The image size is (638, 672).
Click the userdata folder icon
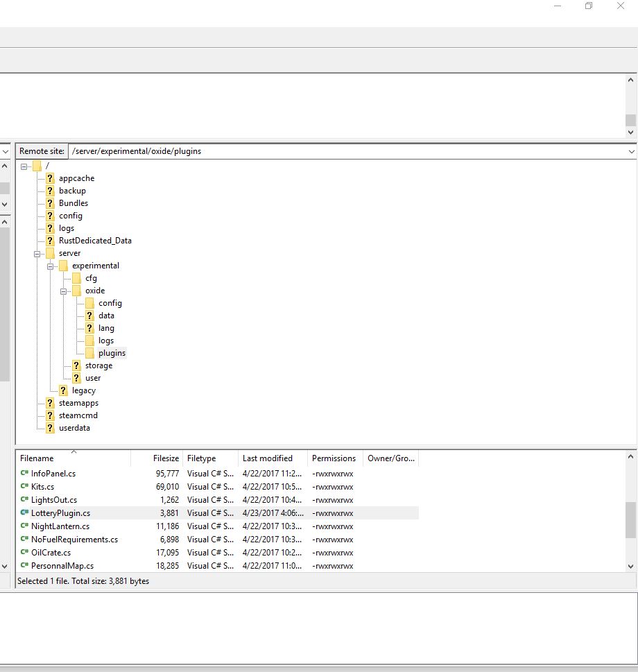click(x=50, y=428)
